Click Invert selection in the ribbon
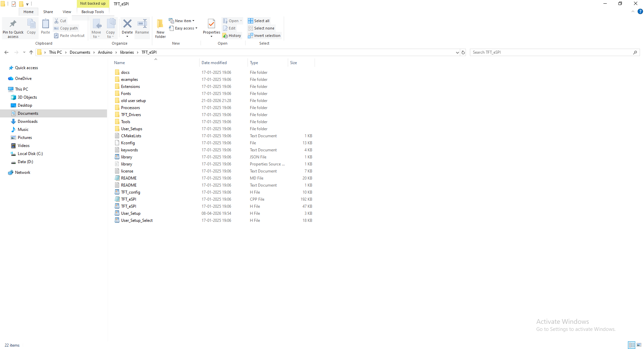This screenshot has width=644, height=349. coord(264,36)
